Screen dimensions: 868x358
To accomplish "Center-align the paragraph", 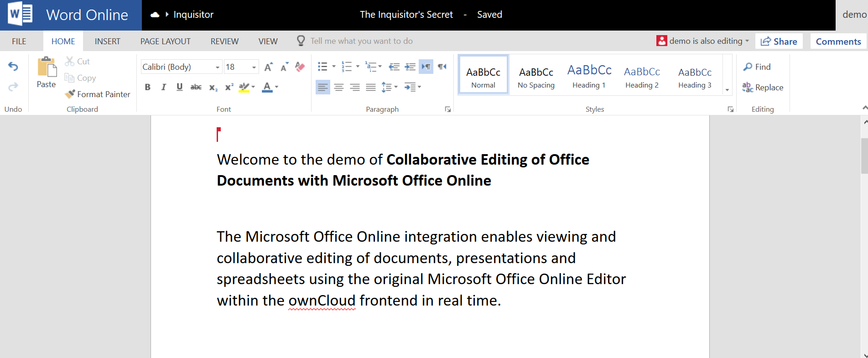I will tap(338, 87).
